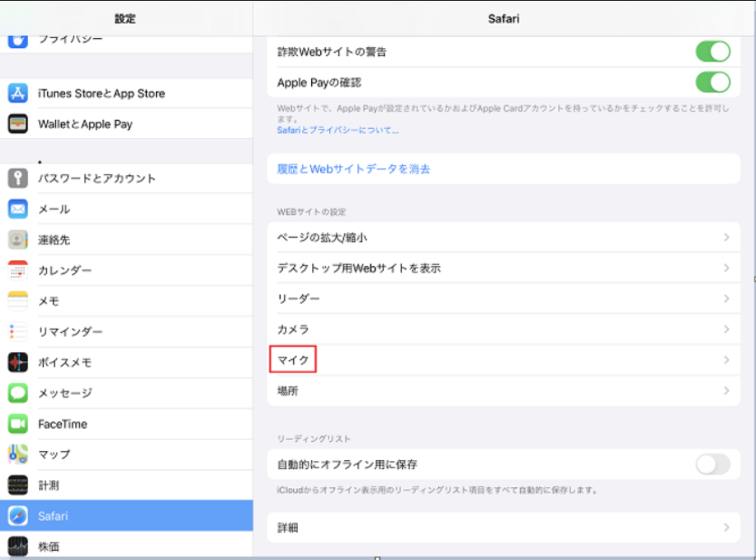Turn off Apple Payの確認
This screenshot has height=560, width=756.
[x=711, y=83]
